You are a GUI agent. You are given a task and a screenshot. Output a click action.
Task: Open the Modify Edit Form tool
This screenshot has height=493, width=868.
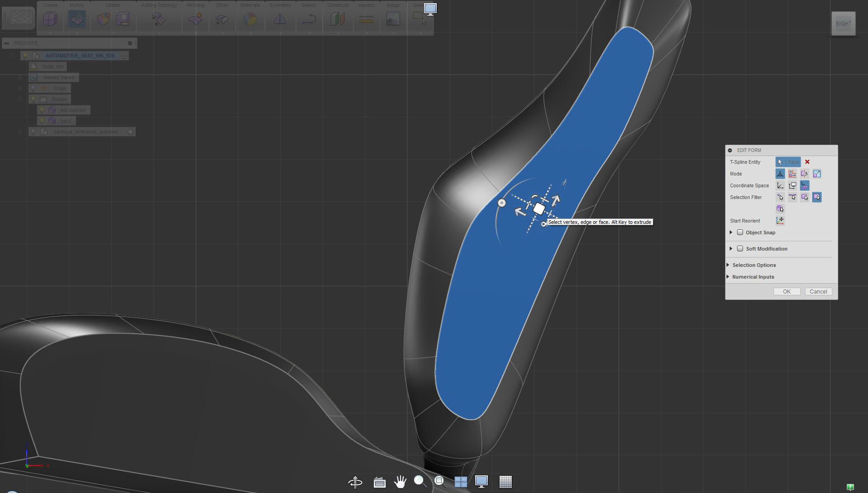pos(77,19)
